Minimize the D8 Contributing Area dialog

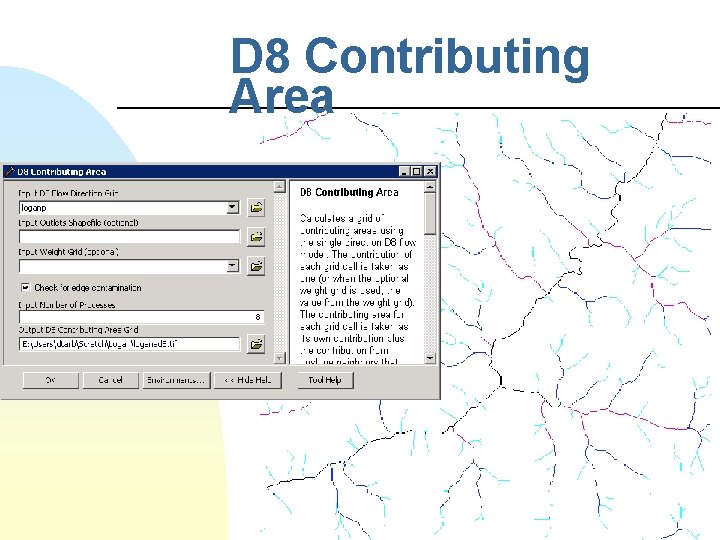tap(404, 172)
